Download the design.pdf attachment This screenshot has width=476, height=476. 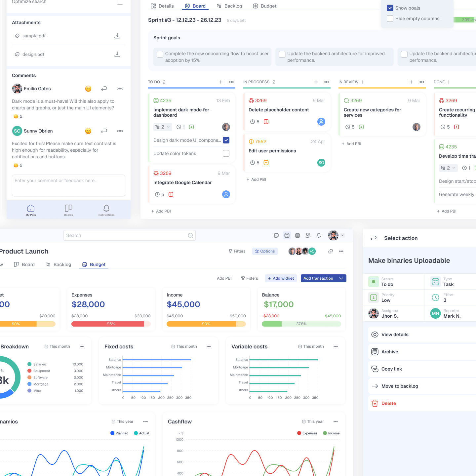pos(117,54)
